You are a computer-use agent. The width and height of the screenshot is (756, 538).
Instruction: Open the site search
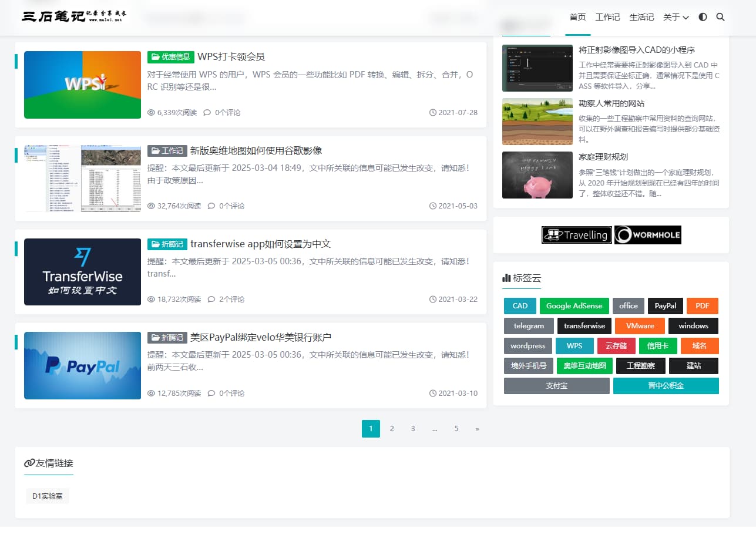click(720, 18)
